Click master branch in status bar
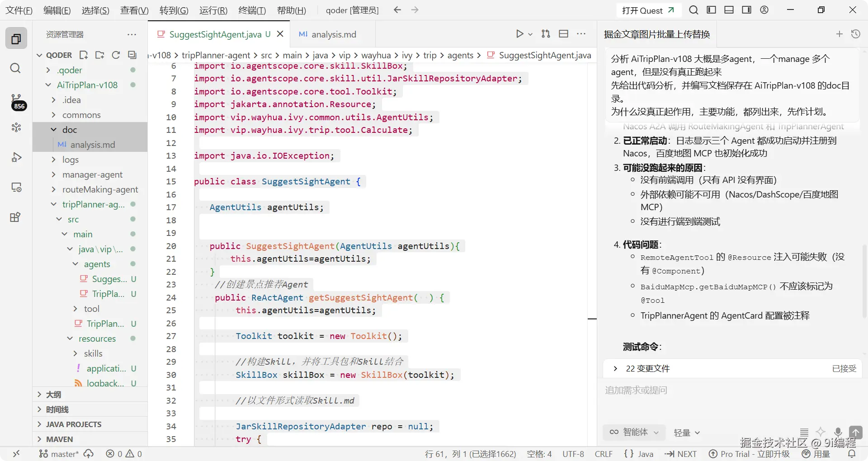Screen dimensions: 868x461 click(59, 454)
